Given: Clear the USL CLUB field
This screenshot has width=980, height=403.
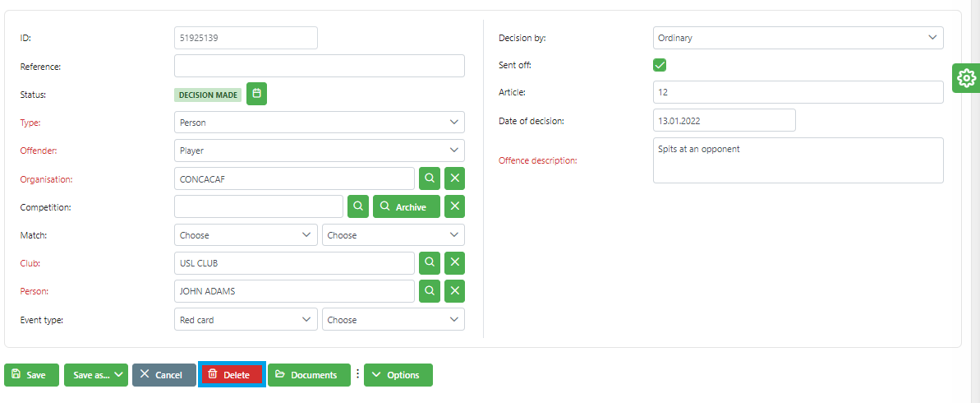Looking at the screenshot, I should click(x=454, y=263).
